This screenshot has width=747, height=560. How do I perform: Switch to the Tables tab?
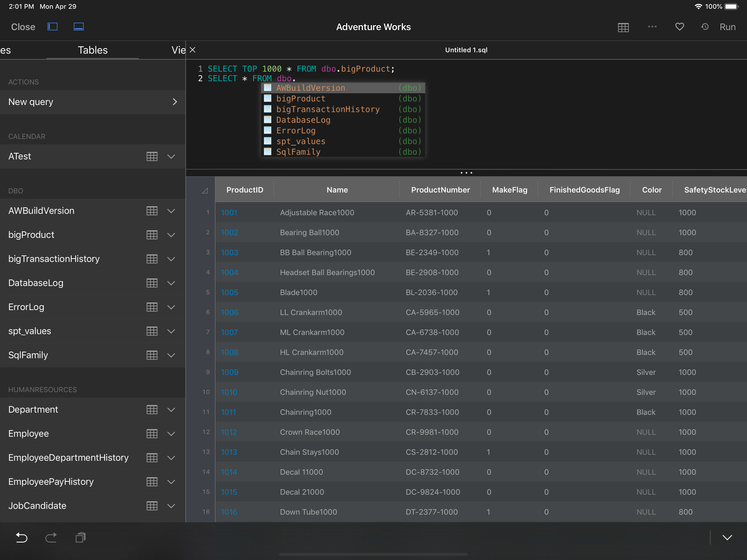[x=92, y=50]
